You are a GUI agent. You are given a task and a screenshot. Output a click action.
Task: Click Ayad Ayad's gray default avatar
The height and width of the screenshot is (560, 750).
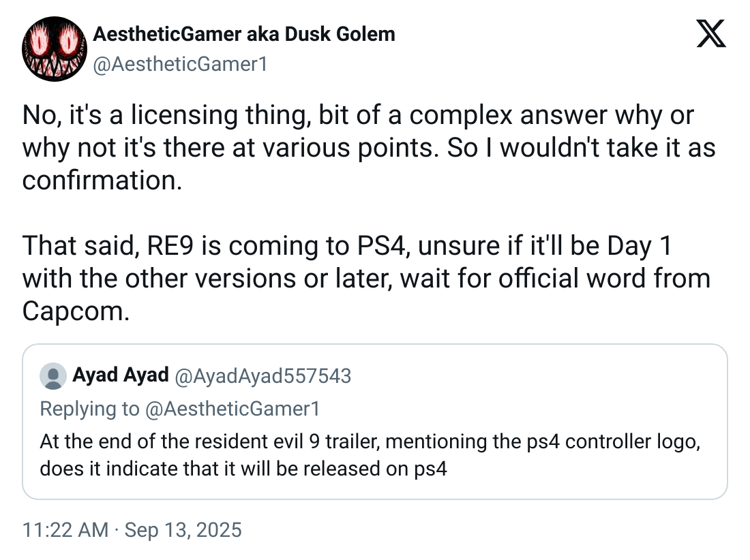[53, 376]
